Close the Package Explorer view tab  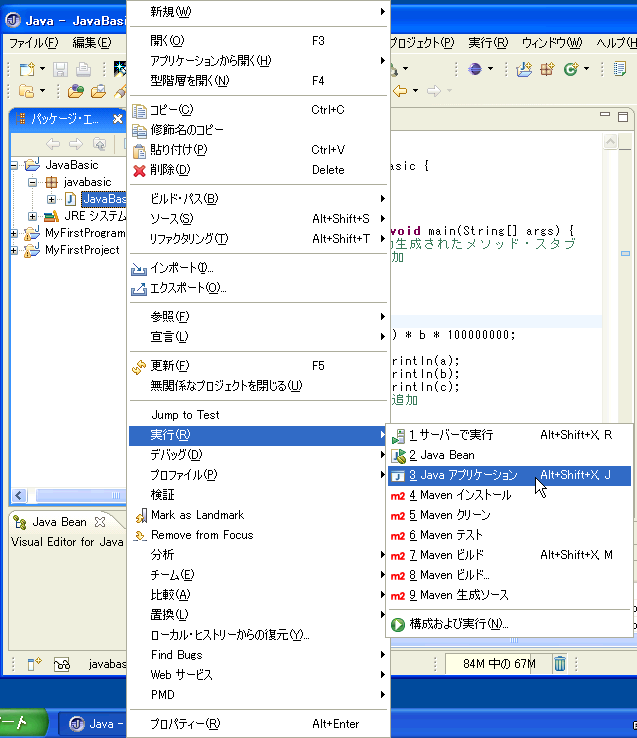pos(117,119)
